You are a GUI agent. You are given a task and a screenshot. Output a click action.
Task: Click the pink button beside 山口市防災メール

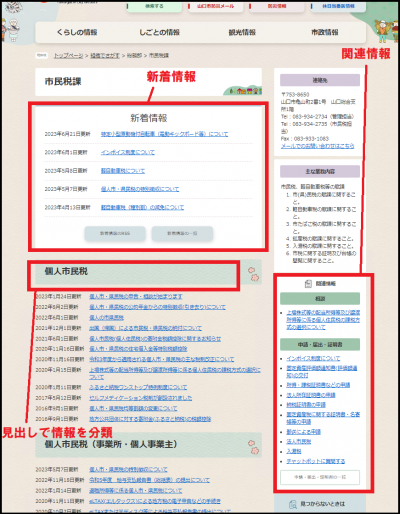pos(277,7)
